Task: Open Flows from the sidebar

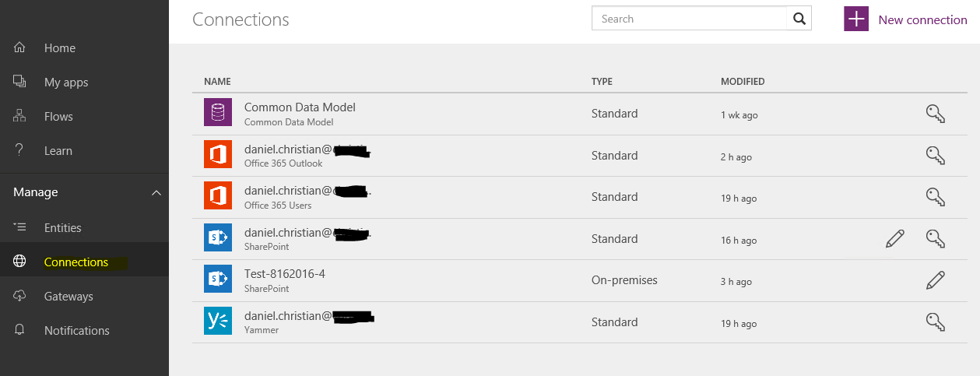Action: [58, 117]
